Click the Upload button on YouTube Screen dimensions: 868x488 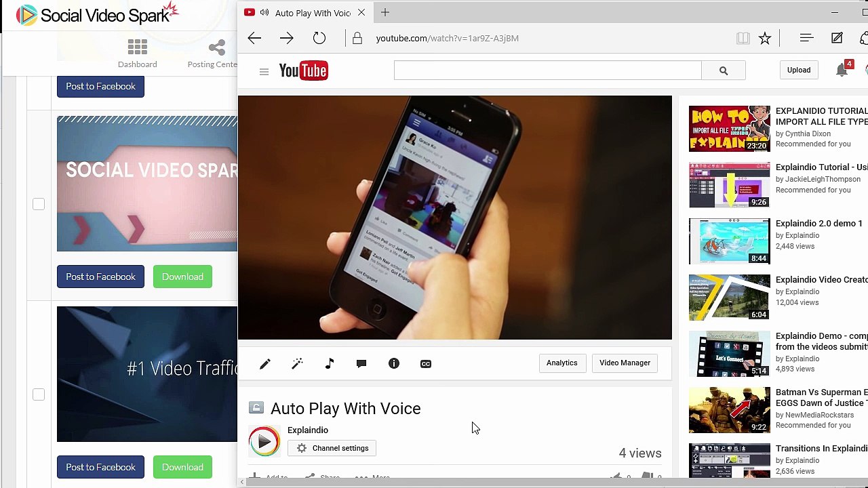click(799, 70)
